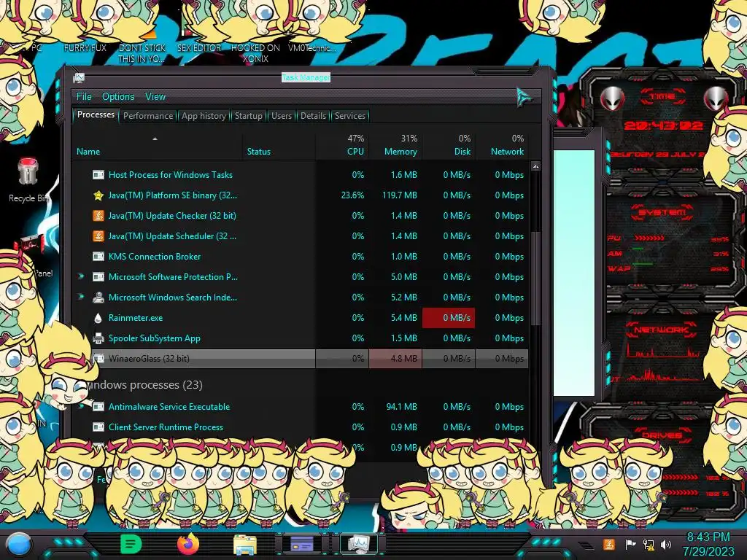Click the Spooler SubSystem App printer icon
The image size is (747, 560).
click(98, 338)
